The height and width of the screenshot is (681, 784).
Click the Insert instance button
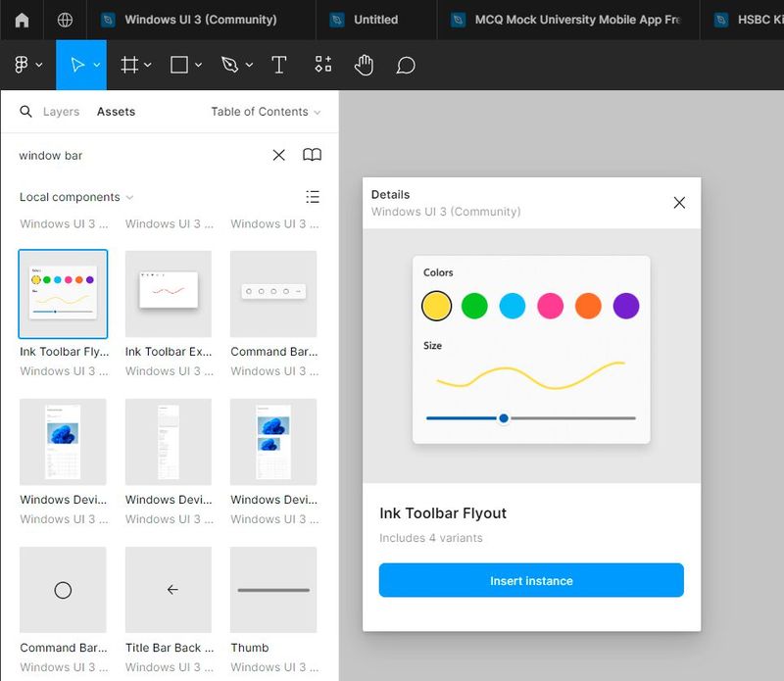(531, 580)
